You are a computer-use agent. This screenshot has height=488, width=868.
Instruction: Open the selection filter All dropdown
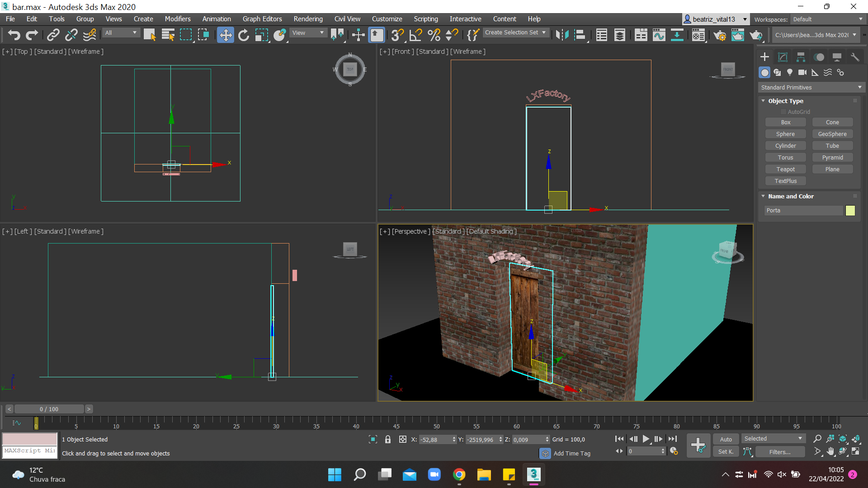pyautogui.click(x=121, y=33)
